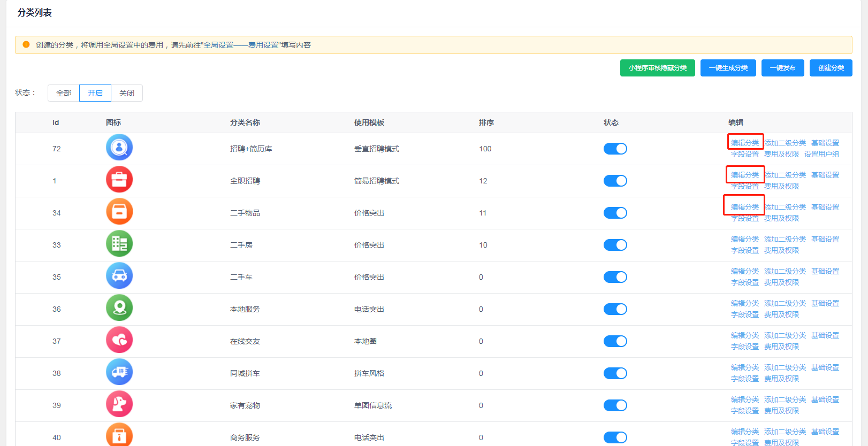Toggle the 家有宠物 status switch

tap(615, 405)
